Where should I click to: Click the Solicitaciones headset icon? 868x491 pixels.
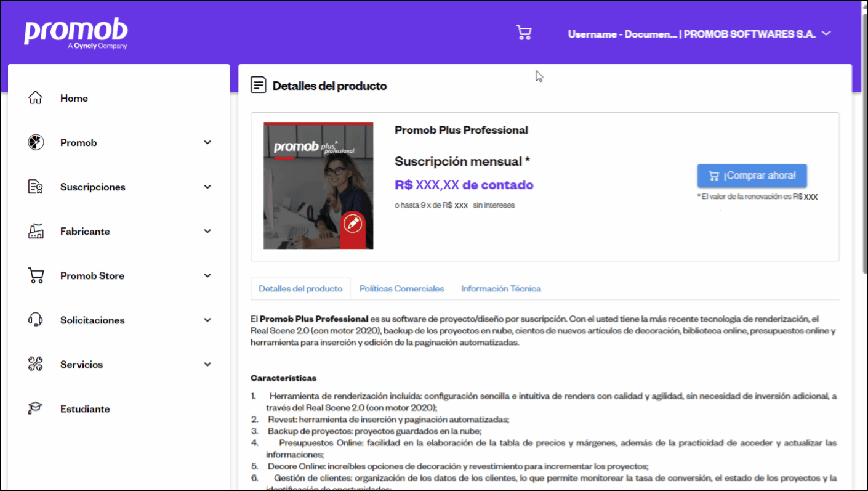pos(36,320)
